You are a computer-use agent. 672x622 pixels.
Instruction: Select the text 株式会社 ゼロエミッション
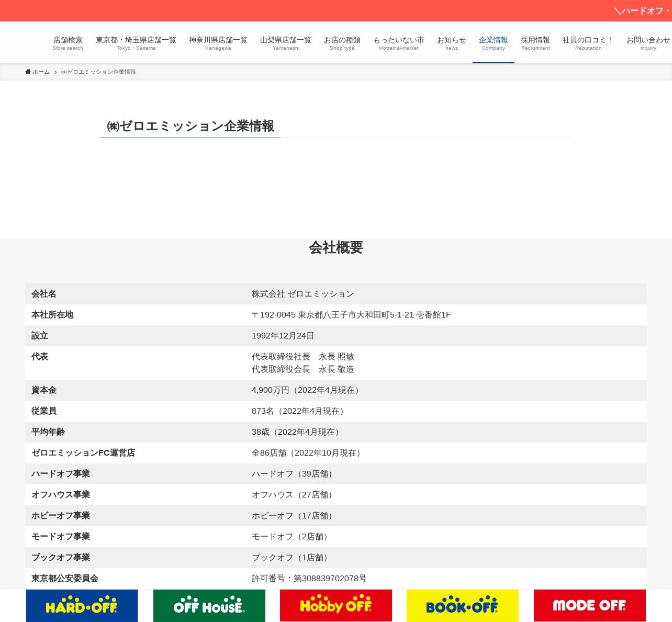tap(303, 294)
